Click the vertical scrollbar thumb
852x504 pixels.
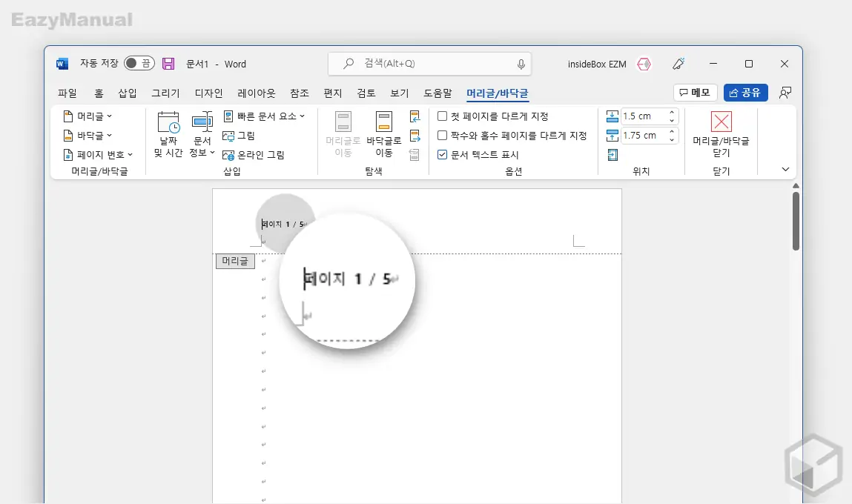click(x=796, y=221)
